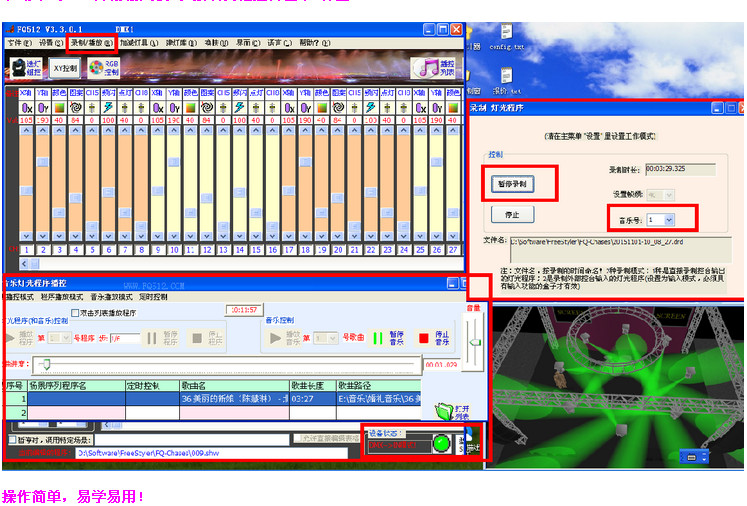The width and height of the screenshot is (747, 506).
Task: Click the lightning strobe icon above channel 6
Action: [x=108, y=108]
